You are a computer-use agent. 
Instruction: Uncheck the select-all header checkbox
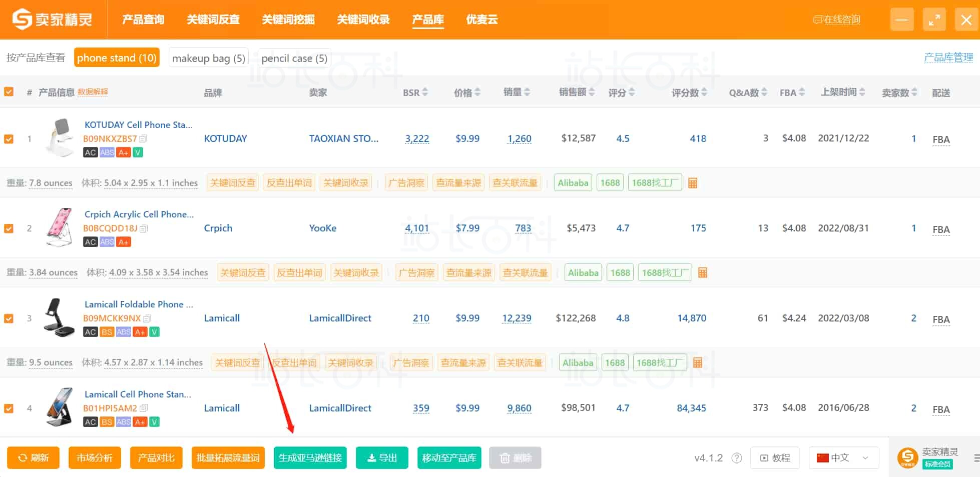pyautogui.click(x=9, y=91)
